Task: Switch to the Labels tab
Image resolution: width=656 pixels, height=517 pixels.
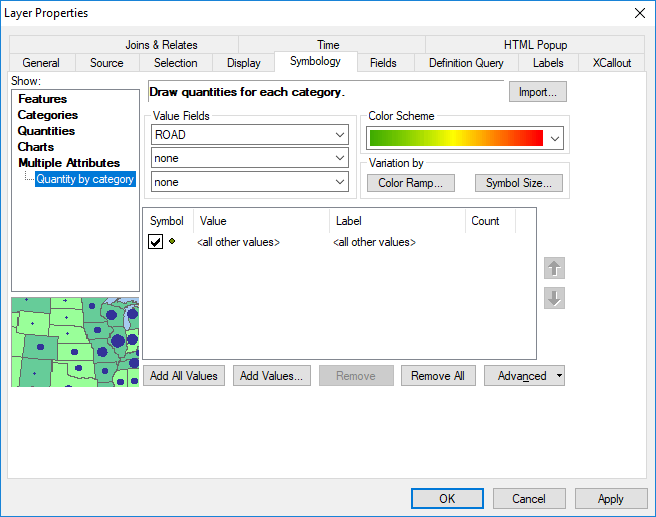Action: coord(547,63)
